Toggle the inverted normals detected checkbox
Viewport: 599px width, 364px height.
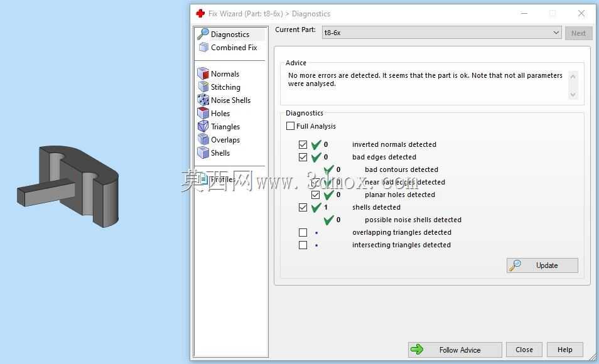click(303, 144)
